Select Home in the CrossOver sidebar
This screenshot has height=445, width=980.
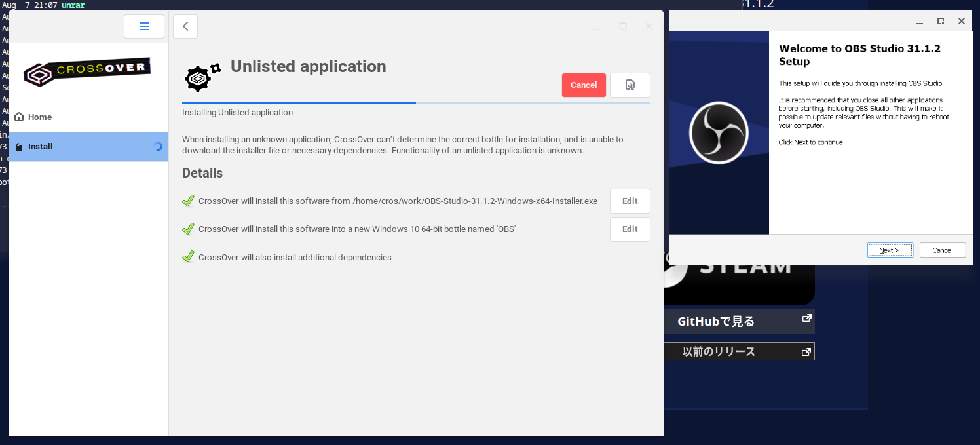pos(88,117)
